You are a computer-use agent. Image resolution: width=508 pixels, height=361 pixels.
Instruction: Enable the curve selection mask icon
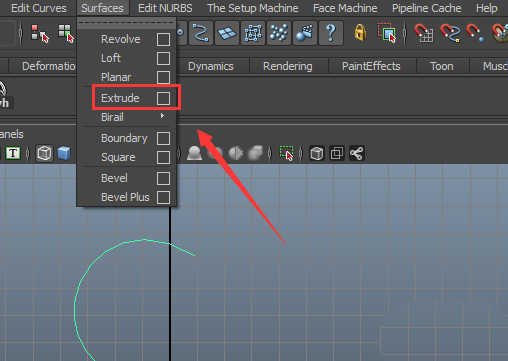201,33
